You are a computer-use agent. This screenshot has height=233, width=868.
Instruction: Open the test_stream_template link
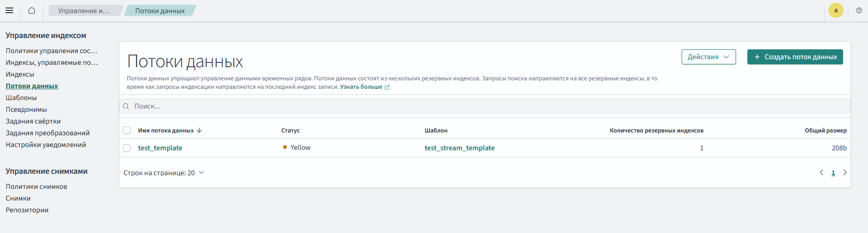(x=459, y=148)
